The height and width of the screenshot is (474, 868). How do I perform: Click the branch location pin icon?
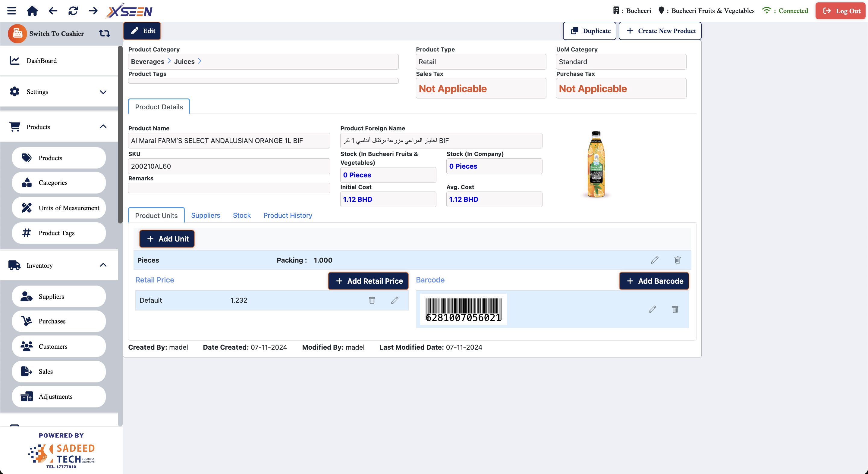(662, 11)
